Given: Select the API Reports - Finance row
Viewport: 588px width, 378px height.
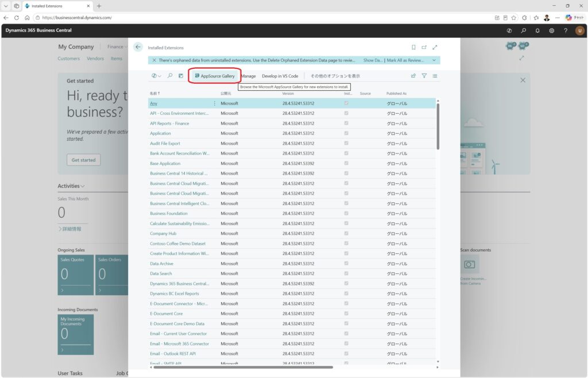Looking at the screenshot, I should point(292,124).
